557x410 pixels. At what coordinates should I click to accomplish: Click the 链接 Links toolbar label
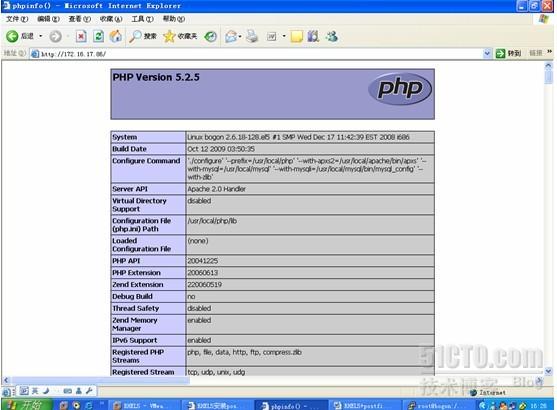(x=536, y=53)
